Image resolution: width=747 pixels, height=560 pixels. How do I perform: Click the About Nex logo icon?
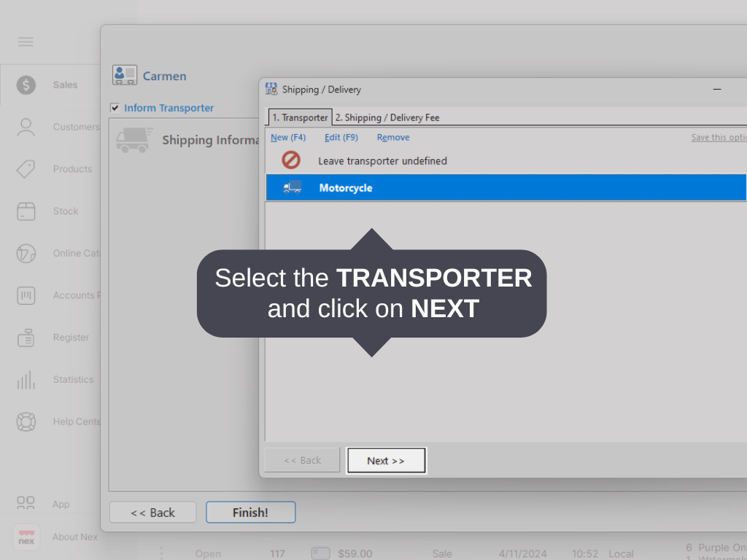click(26, 537)
